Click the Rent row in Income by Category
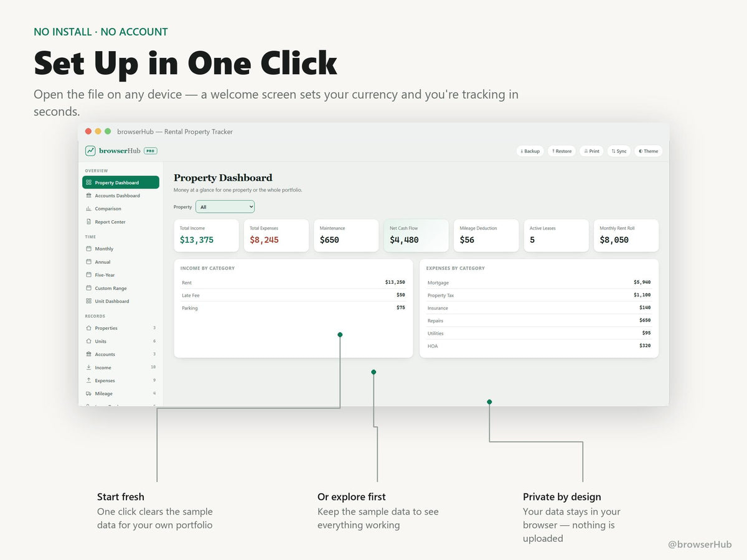This screenshot has height=560, width=747. coord(293,282)
